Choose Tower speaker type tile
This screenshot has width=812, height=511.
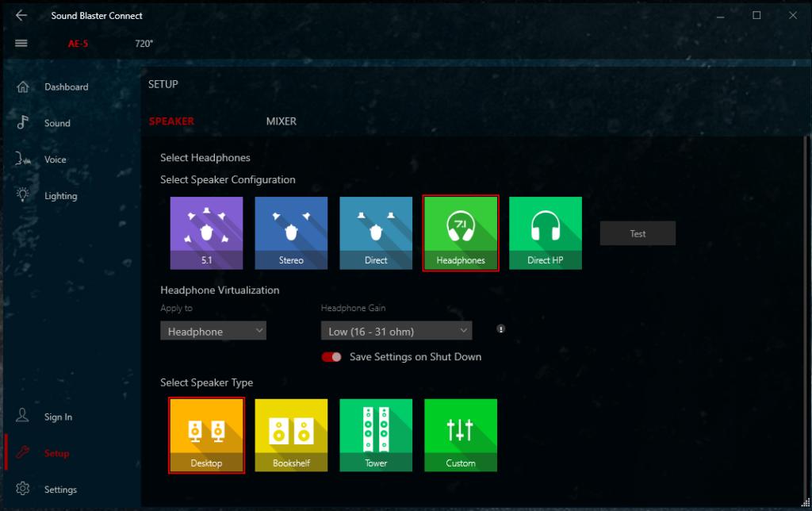376,436
